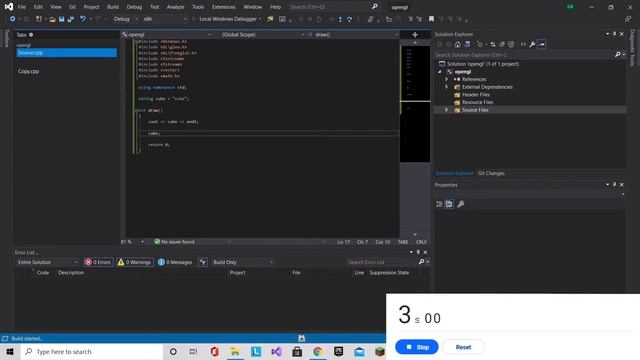The image size is (640, 360).
Task: Open the File menu
Action: pyautogui.click(x=22, y=7)
